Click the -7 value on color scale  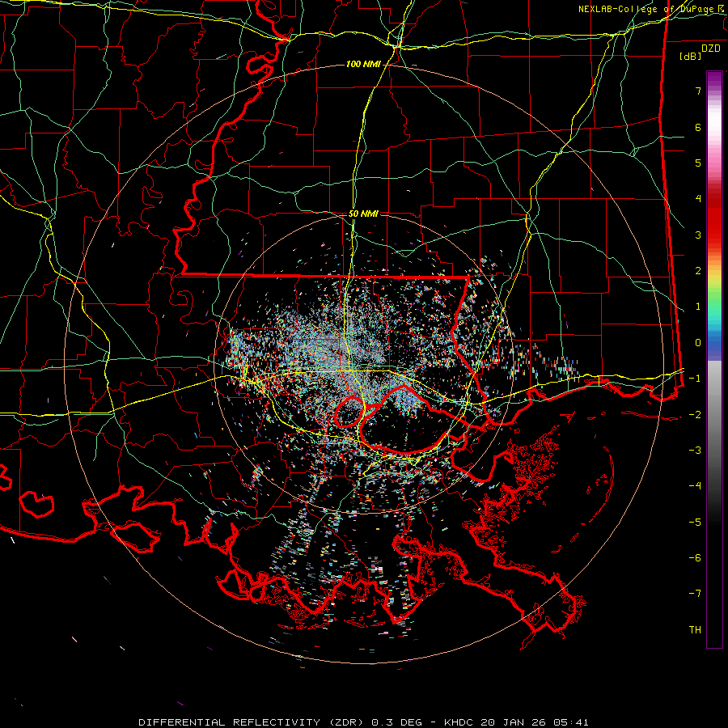click(695, 594)
